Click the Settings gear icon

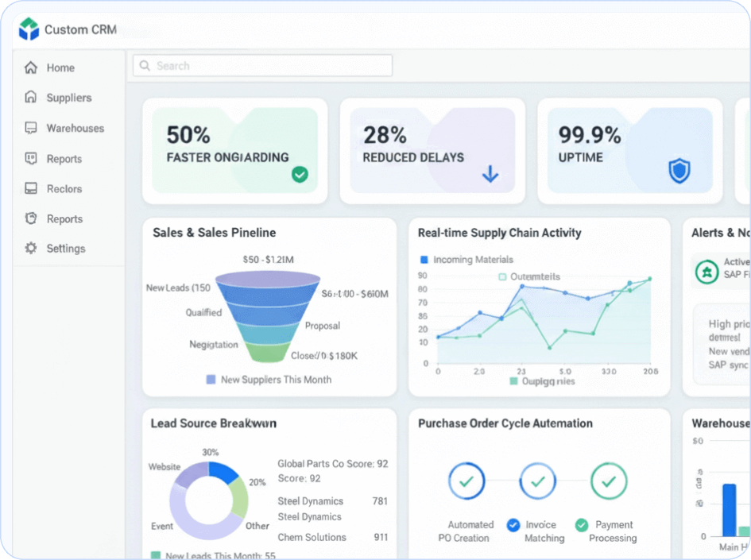(30, 248)
